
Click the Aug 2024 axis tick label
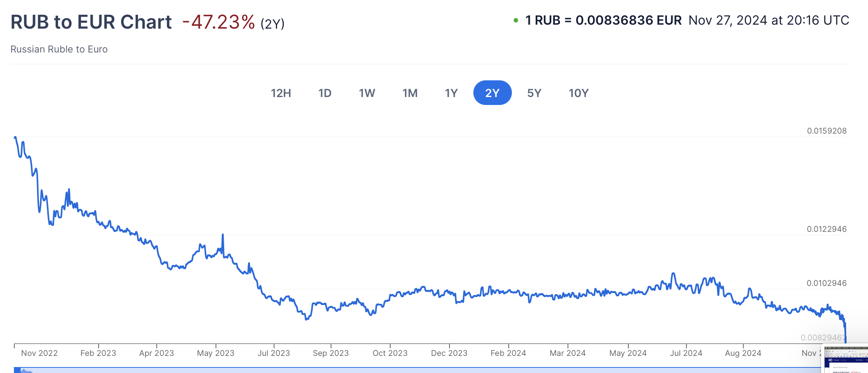tap(743, 353)
